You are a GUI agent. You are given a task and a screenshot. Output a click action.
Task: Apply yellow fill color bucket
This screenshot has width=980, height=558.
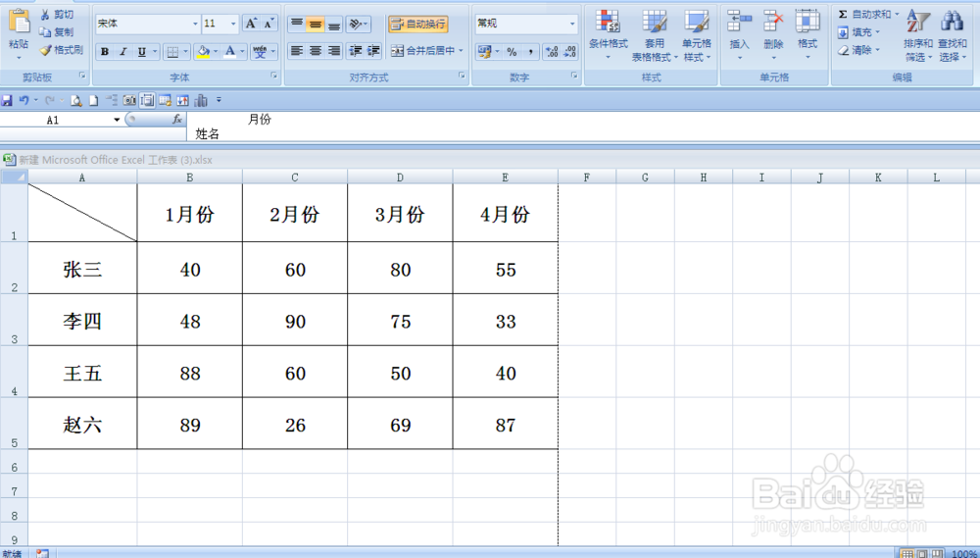click(x=203, y=52)
